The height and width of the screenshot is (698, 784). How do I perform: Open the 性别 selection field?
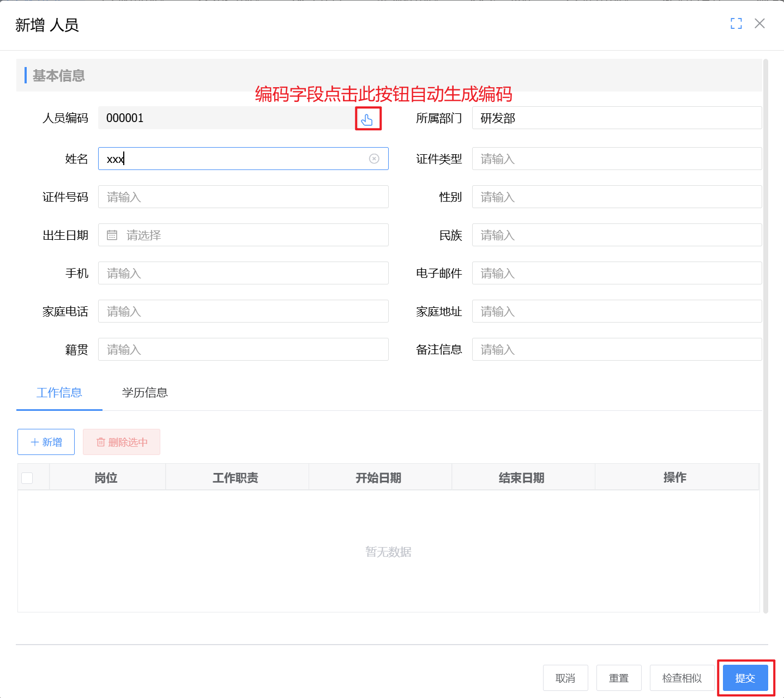[616, 197]
